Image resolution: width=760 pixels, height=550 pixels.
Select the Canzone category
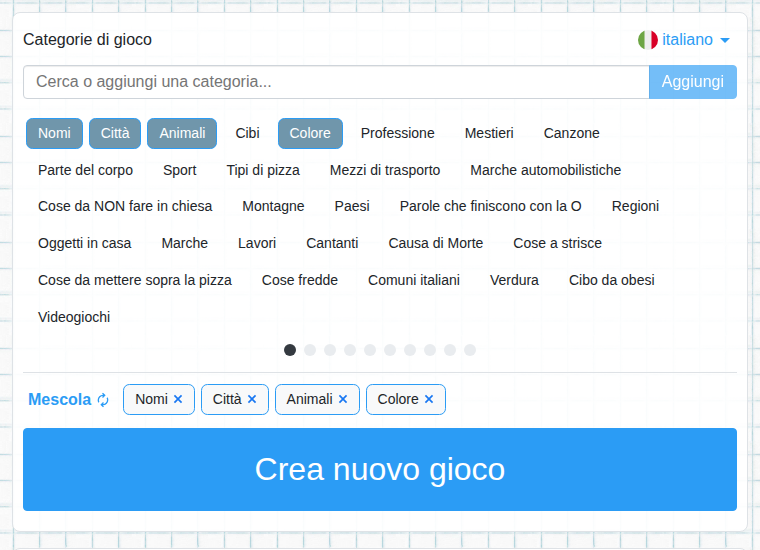coord(571,133)
